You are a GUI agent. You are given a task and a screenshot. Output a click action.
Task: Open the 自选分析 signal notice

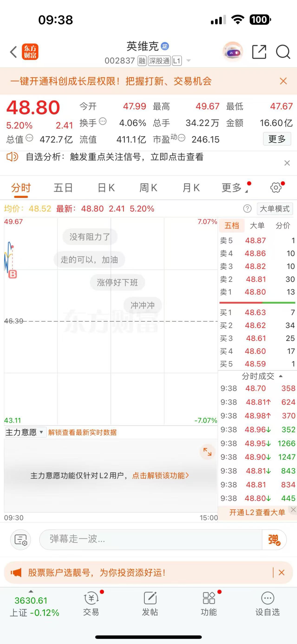[x=114, y=157]
